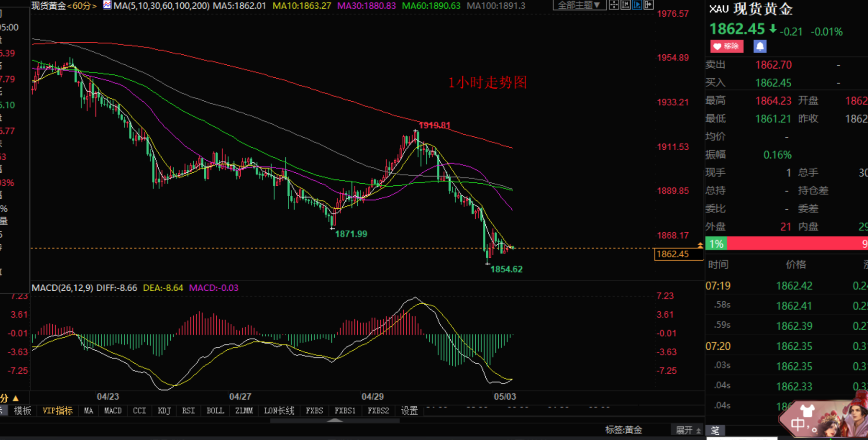This screenshot has width=868, height=440.
Task: Click the shirt skin icon in input method
Action: [x=807, y=411]
